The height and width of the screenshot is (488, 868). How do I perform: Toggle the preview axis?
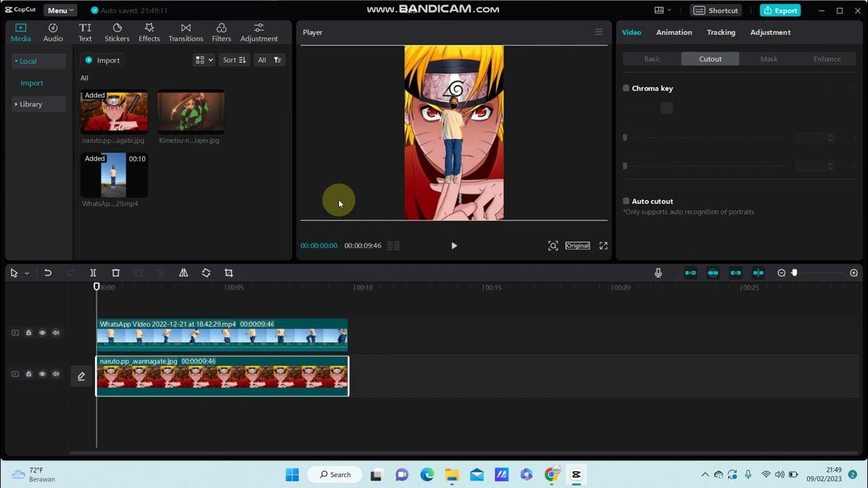(x=758, y=273)
